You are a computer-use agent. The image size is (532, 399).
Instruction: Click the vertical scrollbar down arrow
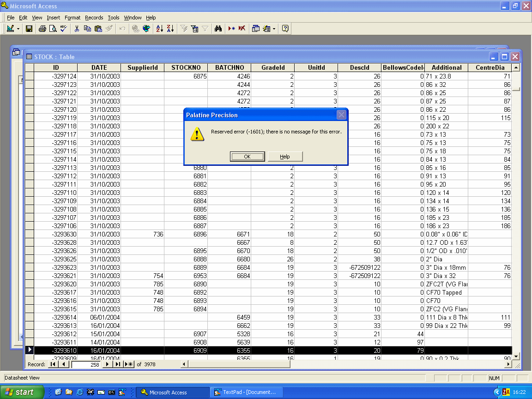pyautogui.click(x=516, y=356)
